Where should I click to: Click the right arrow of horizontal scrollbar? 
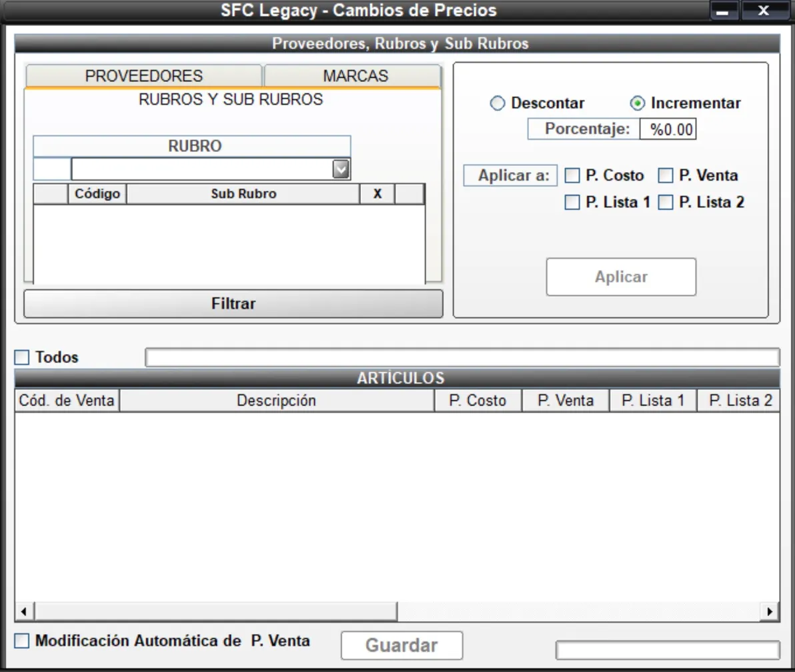click(x=770, y=611)
